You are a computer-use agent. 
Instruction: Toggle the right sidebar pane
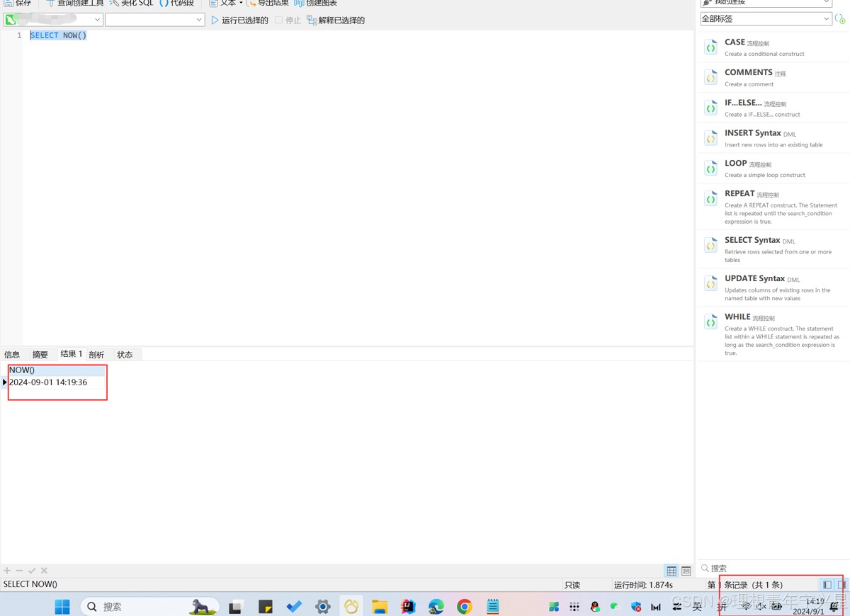842,585
